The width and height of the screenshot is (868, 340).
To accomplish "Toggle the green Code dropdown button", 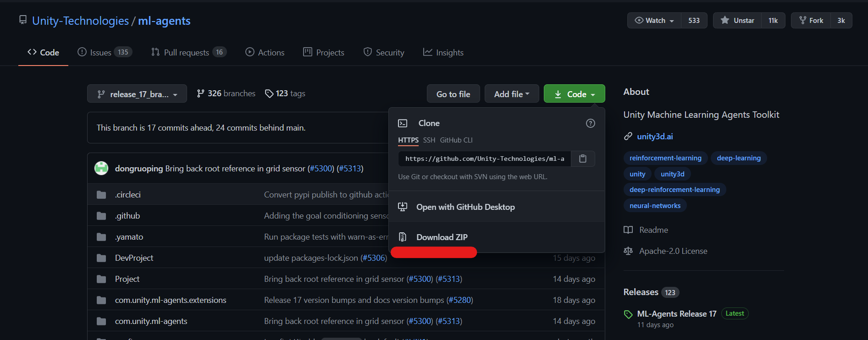I will pos(575,94).
